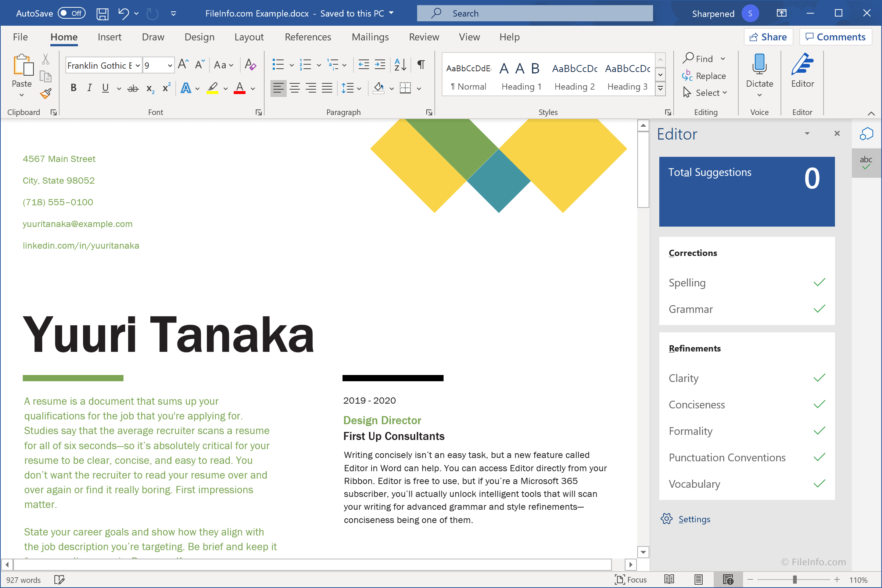Open the Home ribbon tab
Image resolution: width=882 pixels, height=588 pixels.
(64, 37)
